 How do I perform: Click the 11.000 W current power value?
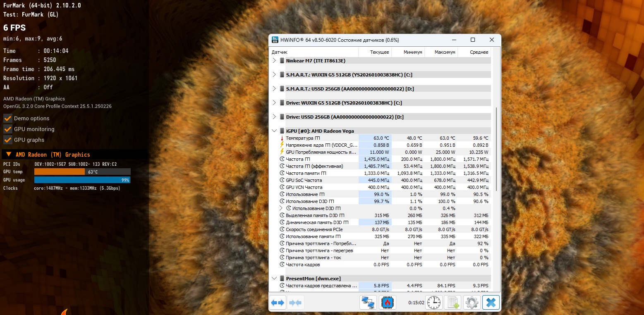(379, 152)
